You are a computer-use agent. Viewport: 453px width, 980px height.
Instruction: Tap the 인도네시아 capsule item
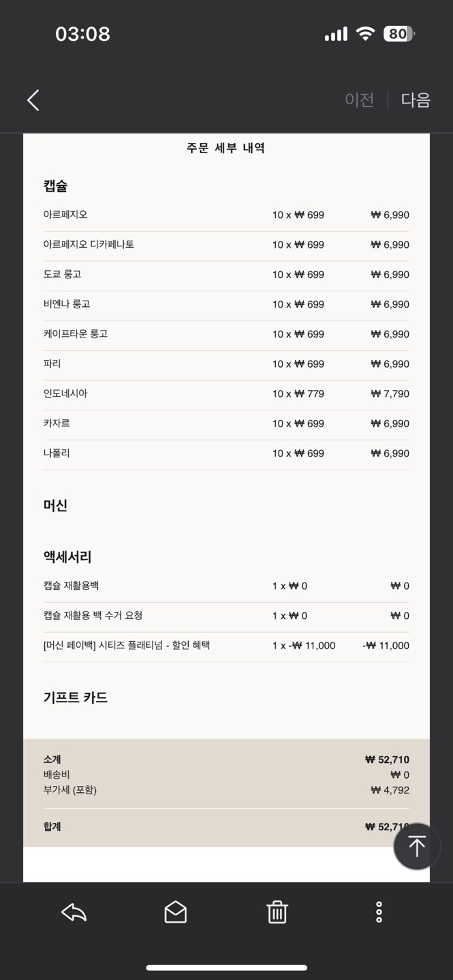(x=65, y=393)
